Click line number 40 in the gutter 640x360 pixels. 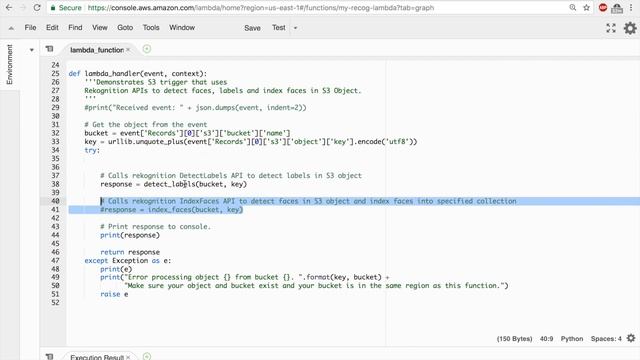click(55, 201)
